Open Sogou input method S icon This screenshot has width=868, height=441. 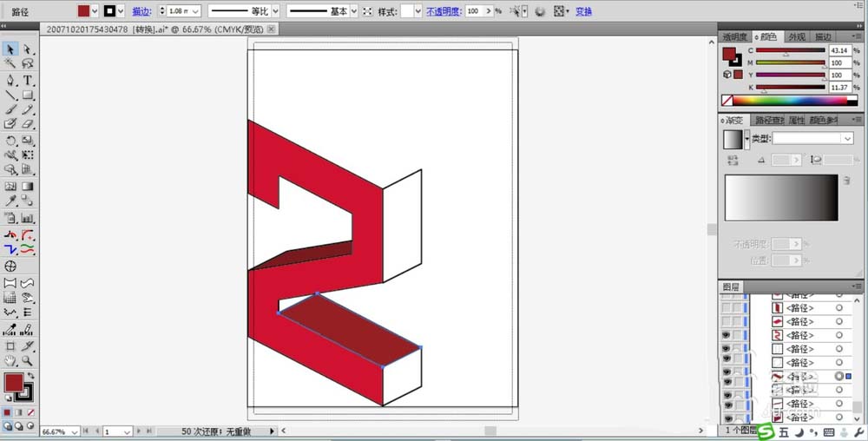click(x=766, y=431)
